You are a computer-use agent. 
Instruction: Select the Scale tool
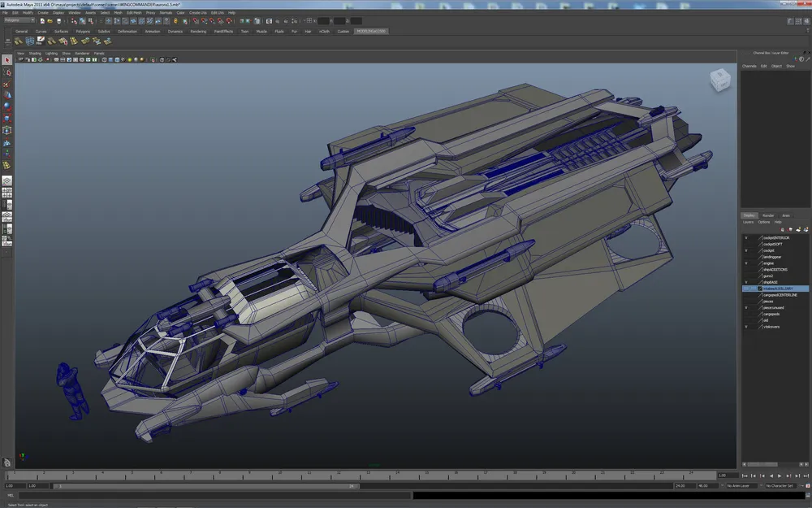[x=7, y=117]
